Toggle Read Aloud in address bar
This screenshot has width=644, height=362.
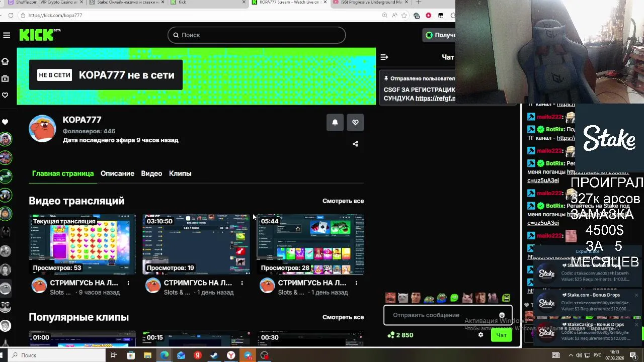[x=394, y=16]
